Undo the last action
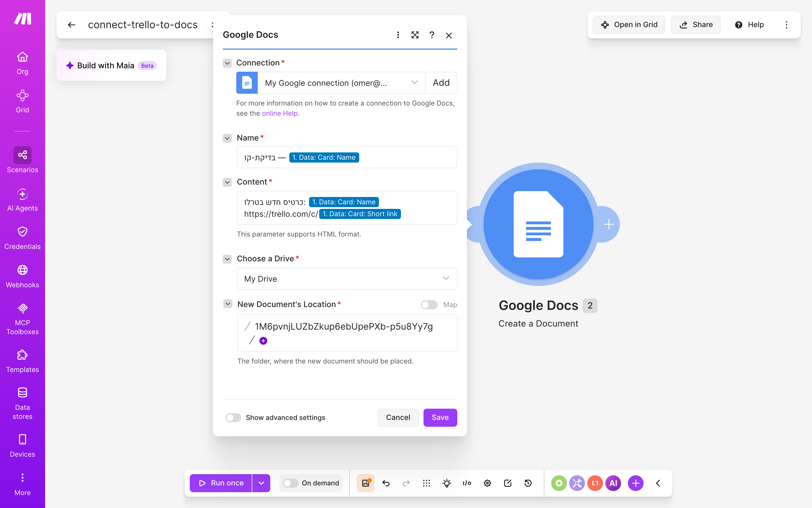This screenshot has height=508, width=812. (x=386, y=483)
